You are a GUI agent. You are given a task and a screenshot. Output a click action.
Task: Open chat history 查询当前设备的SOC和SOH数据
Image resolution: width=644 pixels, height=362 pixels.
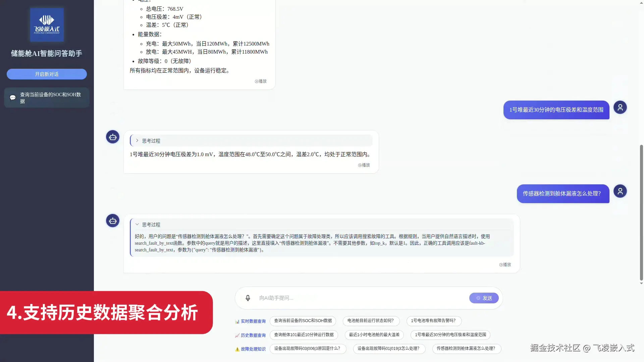pos(47,98)
